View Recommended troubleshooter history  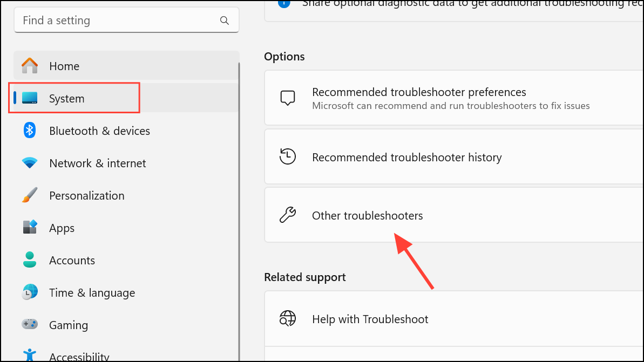click(406, 156)
